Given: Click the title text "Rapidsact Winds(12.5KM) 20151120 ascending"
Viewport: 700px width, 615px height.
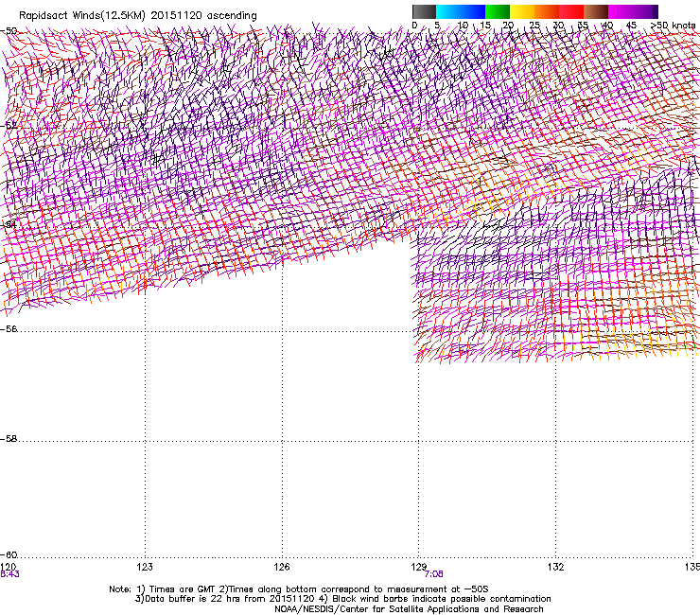Looking at the screenshot, I should coord(138,16).
